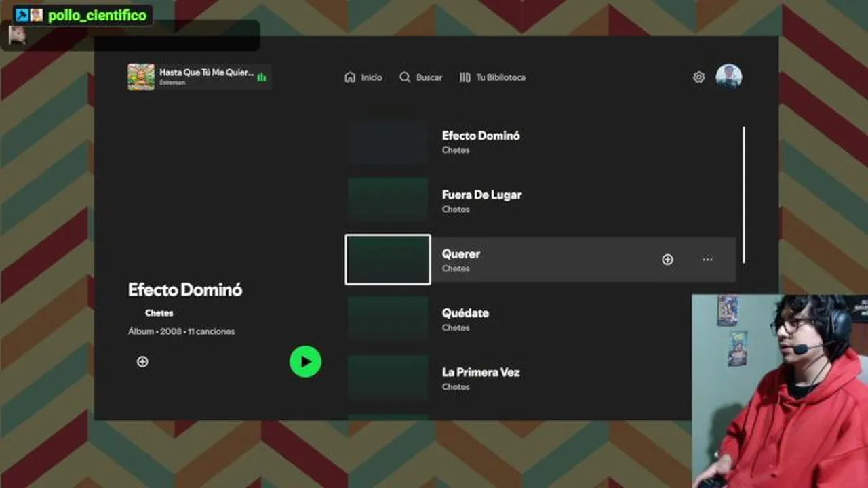Open Chetes artist under Quédate

(456, 328)
